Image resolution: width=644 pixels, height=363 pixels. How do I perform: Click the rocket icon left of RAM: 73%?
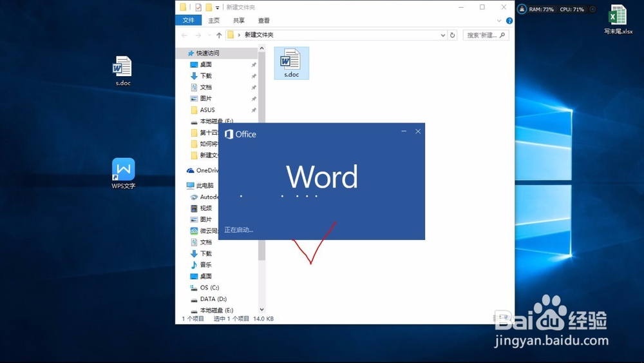522,9
